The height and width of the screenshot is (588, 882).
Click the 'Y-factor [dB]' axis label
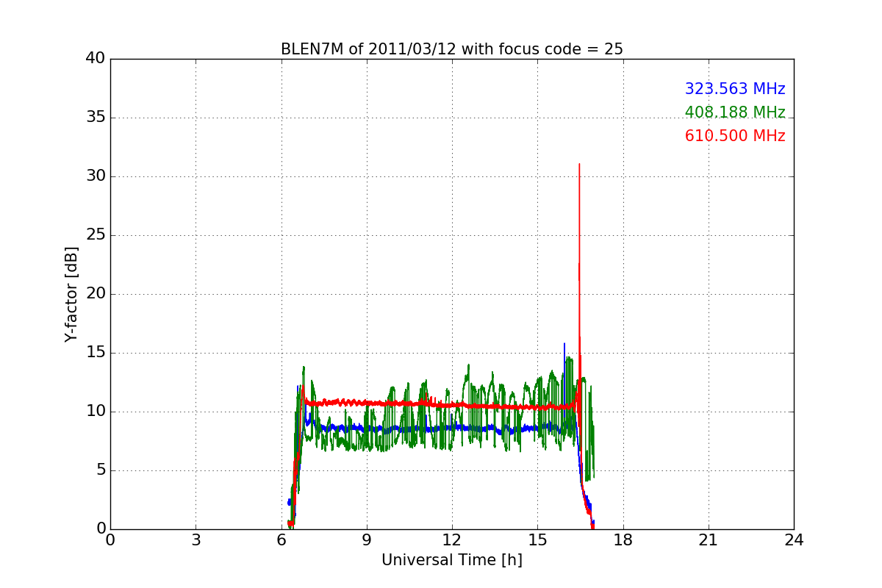pyautogui.click(x=71, y=294)
